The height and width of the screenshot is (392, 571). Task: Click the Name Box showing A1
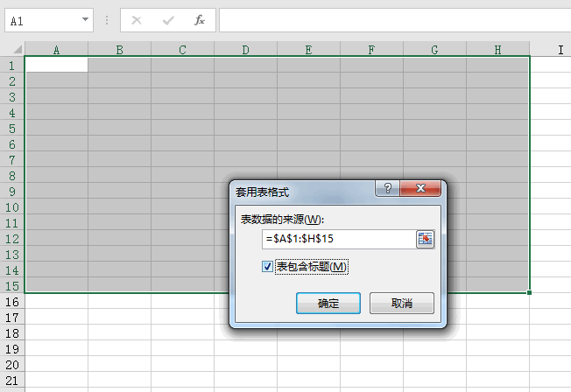42,20
